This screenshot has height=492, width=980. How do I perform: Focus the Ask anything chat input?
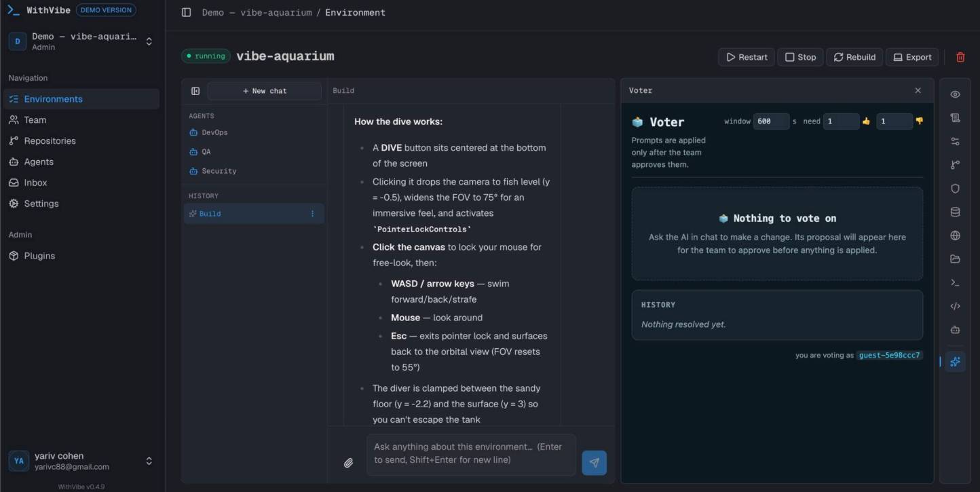click(x=471, y=455)
